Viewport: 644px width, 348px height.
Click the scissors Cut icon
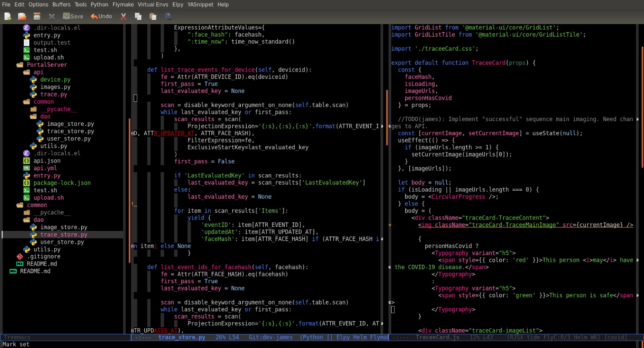[x=124, y=16]
